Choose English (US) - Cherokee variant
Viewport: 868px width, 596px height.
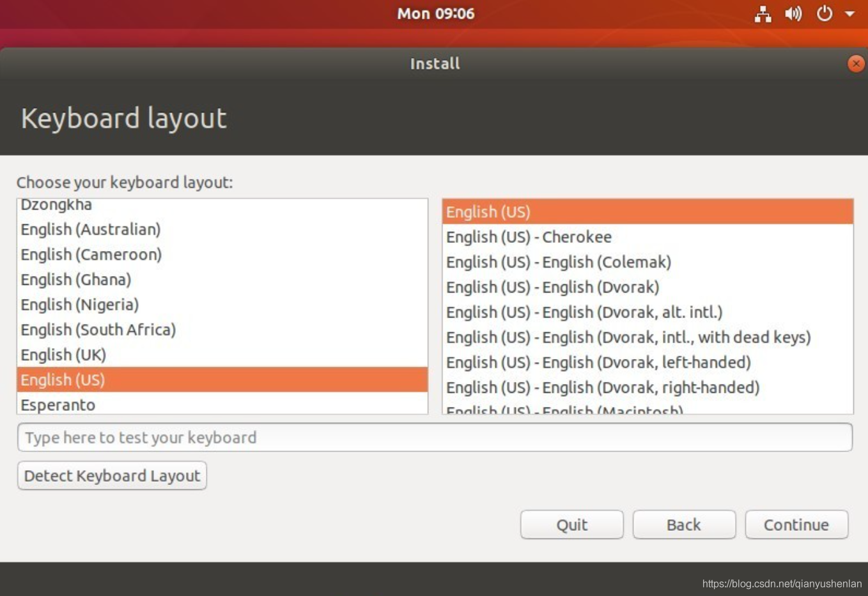click(647, 236)
